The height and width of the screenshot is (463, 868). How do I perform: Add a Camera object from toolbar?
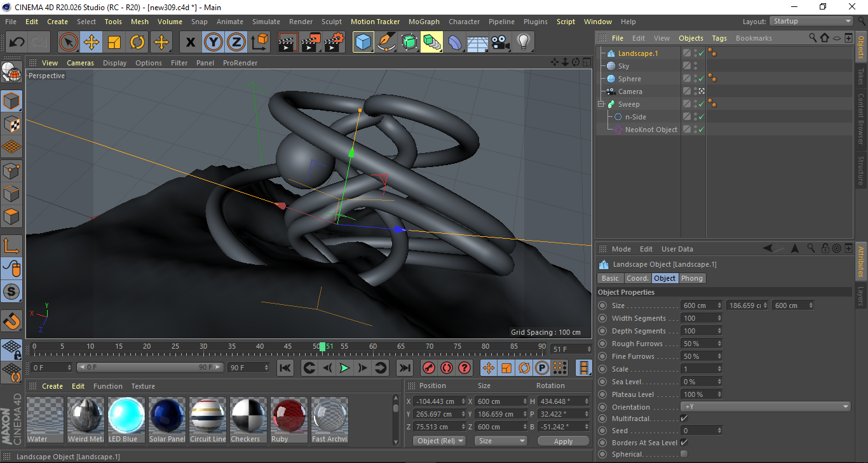[x=501, y=43]
